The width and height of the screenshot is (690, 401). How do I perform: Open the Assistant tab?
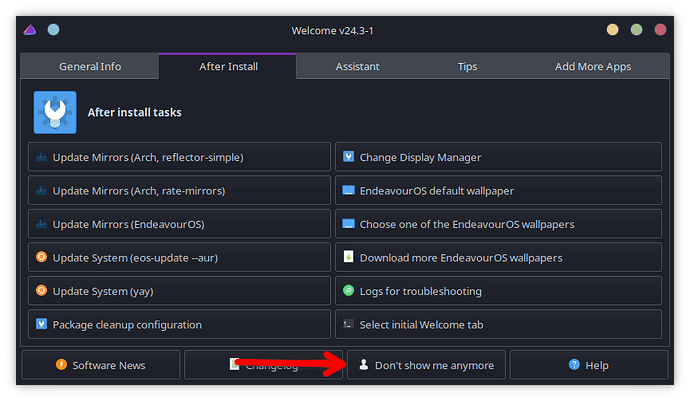pos(357,66)
